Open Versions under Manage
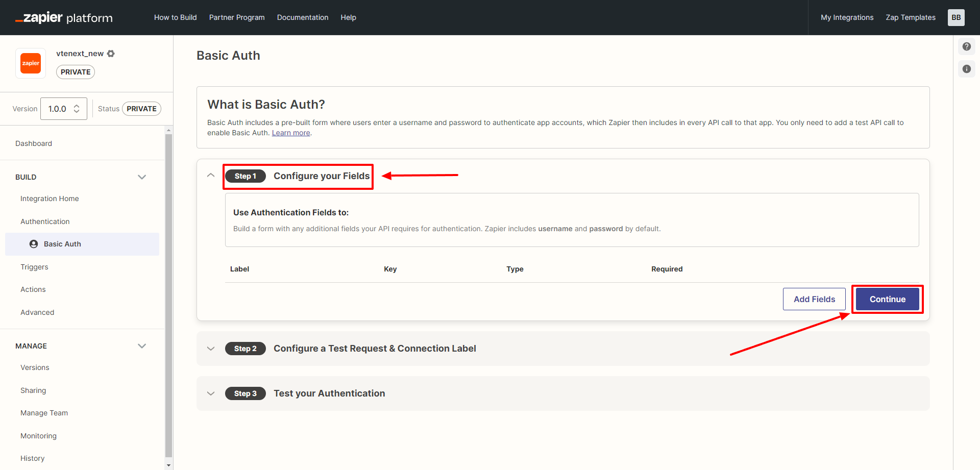 point(35,367)
